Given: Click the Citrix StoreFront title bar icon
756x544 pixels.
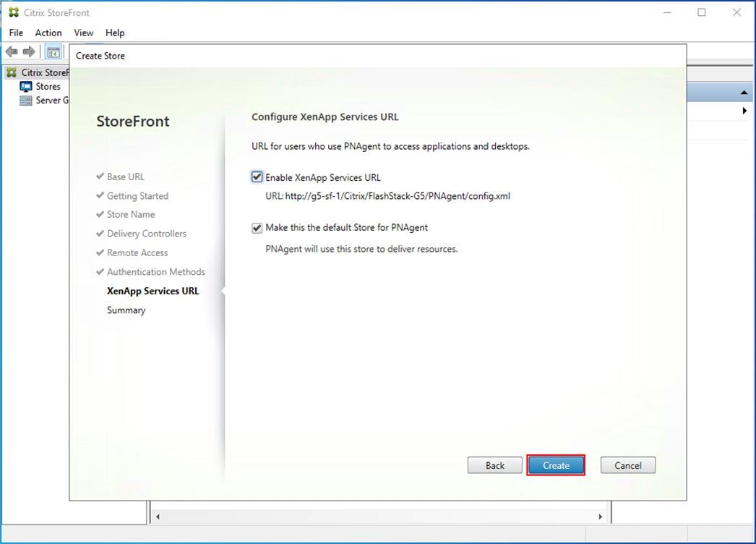Looking at the screenshot, I should pos(14,12).
